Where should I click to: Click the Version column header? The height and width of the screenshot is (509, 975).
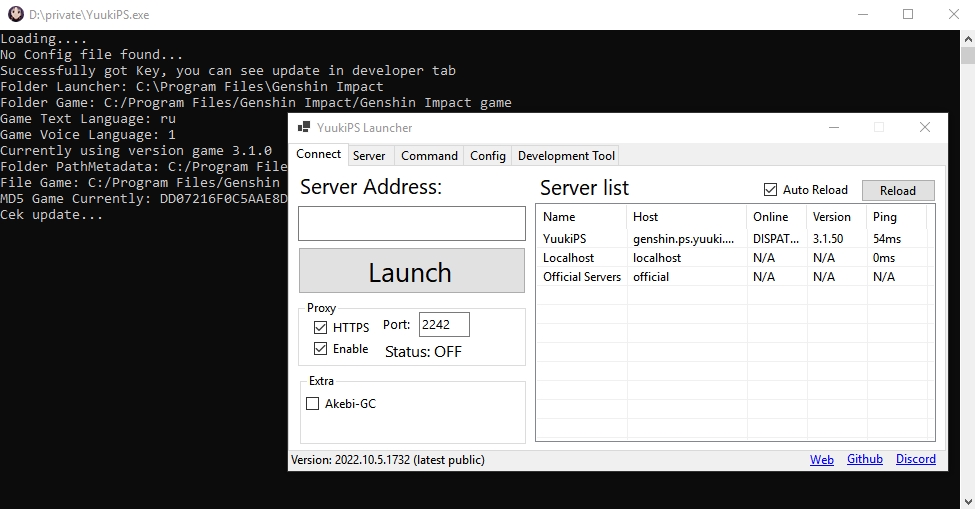[836, 217]
